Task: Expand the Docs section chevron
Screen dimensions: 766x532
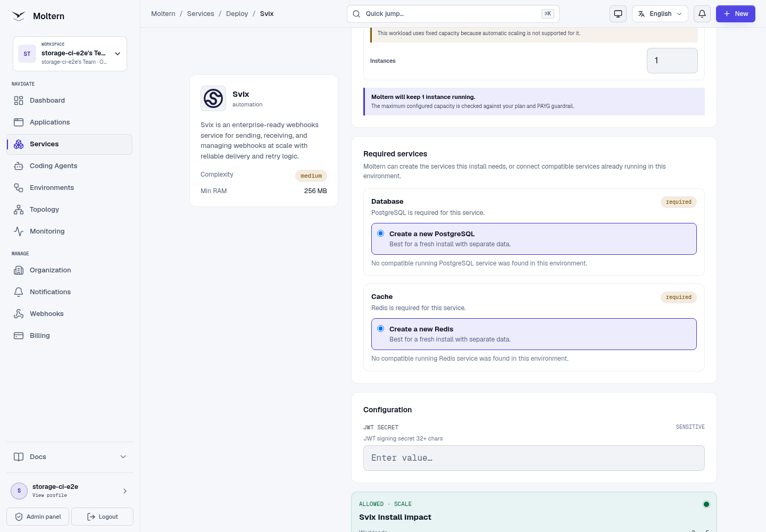Action: [x=123, y=457]
